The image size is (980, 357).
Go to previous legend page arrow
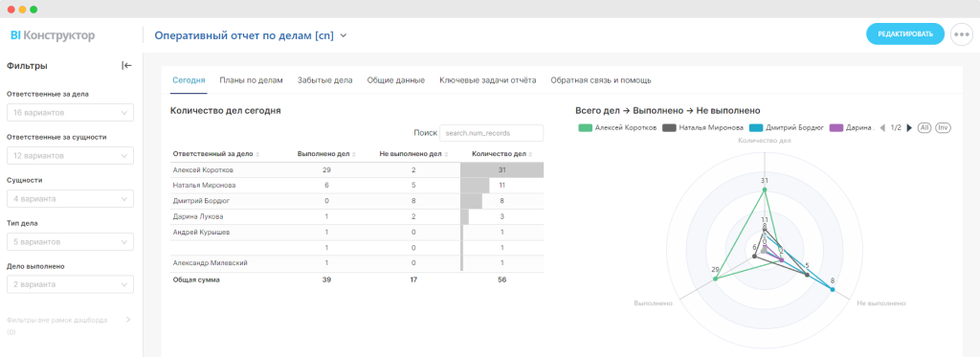tap(883, 127)
